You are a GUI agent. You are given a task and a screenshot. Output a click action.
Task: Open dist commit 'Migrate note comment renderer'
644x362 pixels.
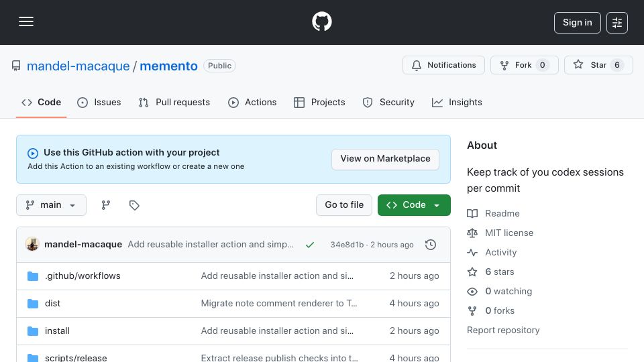click(x=279, y=303)
